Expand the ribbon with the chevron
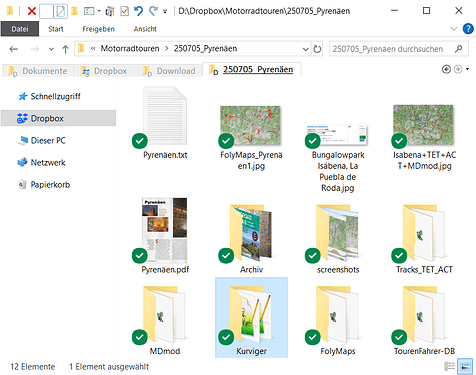Viewport: 476px width, 375px height. point(453,29)
